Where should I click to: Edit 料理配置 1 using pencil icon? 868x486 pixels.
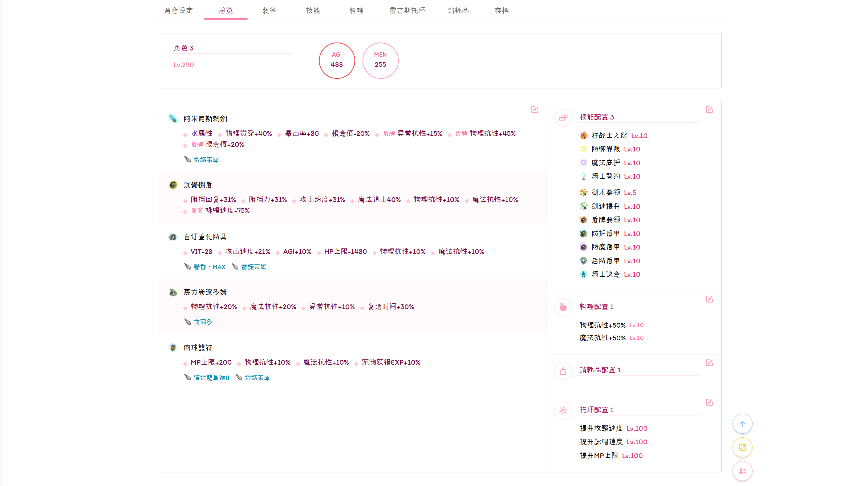pyautogui.click(x=709, y=299)
